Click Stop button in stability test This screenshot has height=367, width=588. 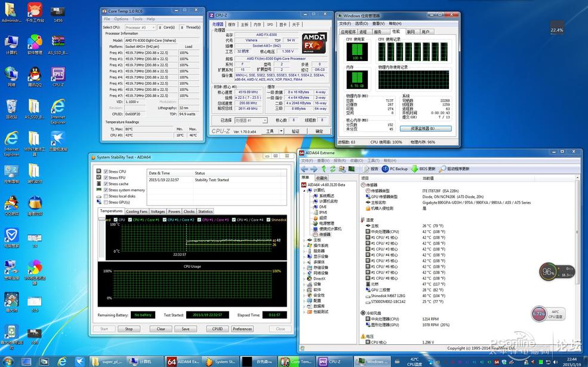[x=128, y=329]
